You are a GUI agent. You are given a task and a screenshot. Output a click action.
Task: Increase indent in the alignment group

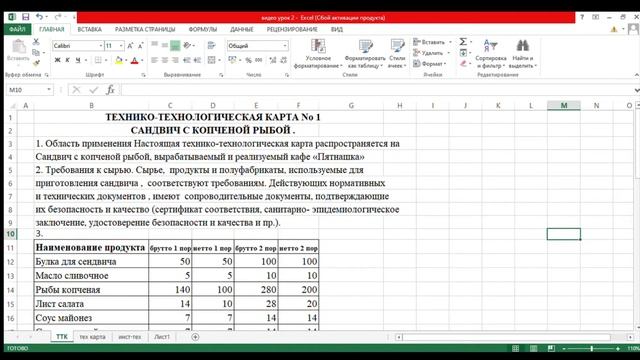pyautogui.click(x=197, y=60)
